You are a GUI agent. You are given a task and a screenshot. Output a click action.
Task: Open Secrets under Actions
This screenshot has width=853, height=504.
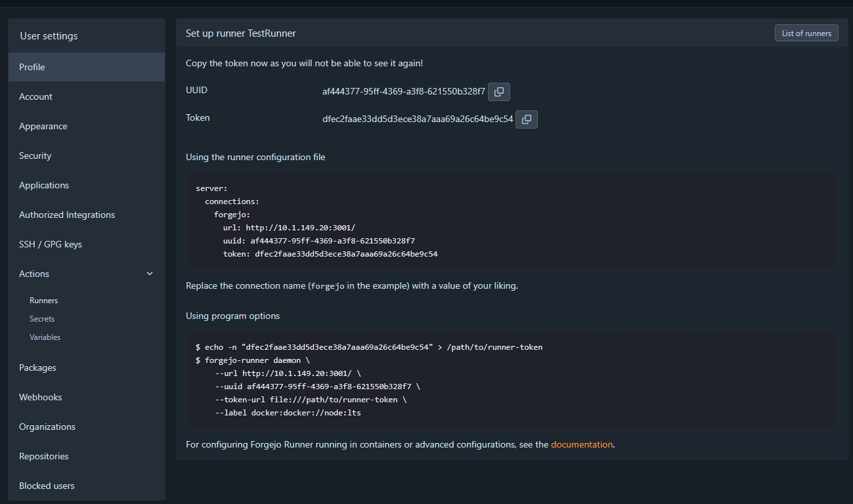pyautogui.click(x=42, y=319)
